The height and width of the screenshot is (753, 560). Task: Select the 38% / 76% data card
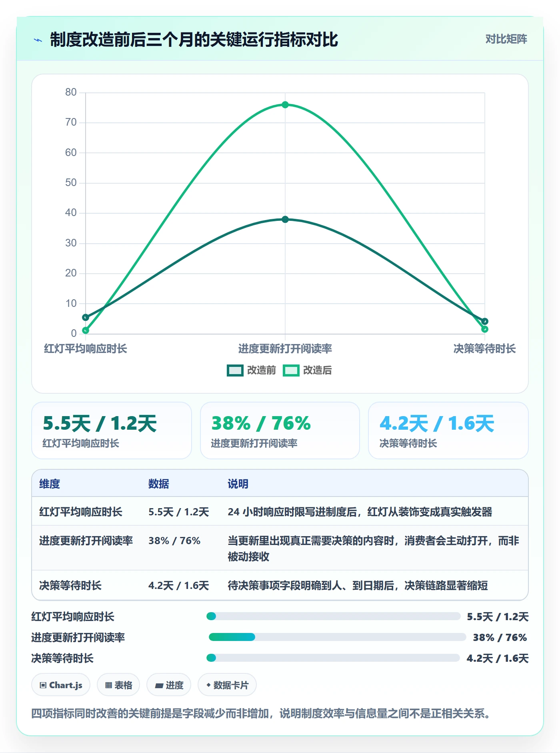[280, 431]
